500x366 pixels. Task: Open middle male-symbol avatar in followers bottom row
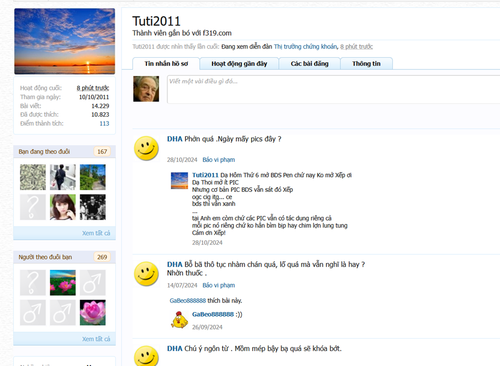coord(63,313)
